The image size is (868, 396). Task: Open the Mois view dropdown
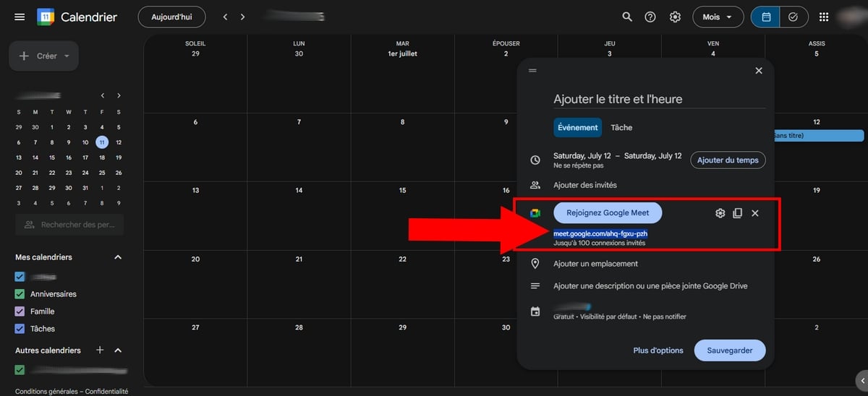718,17
